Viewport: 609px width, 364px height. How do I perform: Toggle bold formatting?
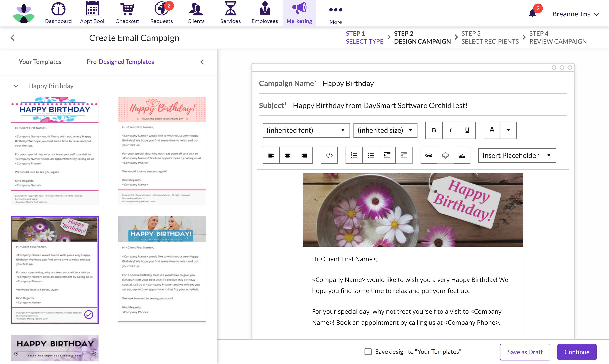[x=434, y=130]
